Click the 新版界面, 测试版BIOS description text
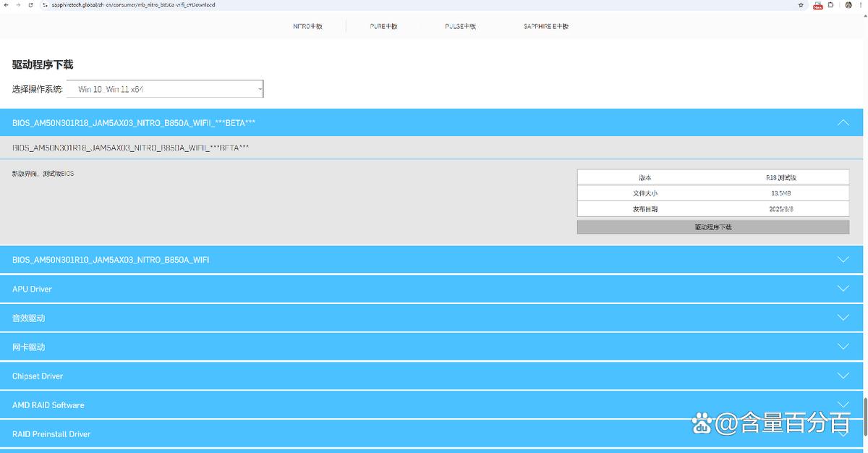The image size is (868, 453). pyautogui.click(x=43, y=174)
